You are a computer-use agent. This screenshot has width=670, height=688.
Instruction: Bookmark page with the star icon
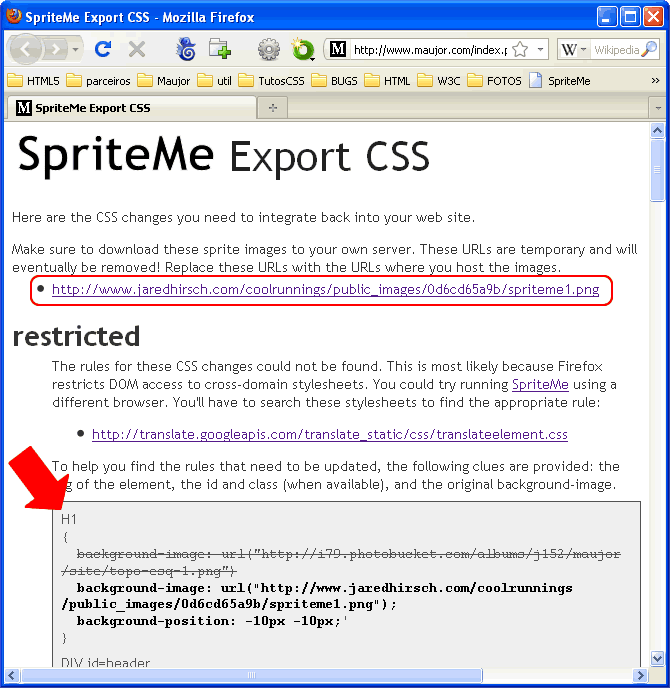point(519,49)
